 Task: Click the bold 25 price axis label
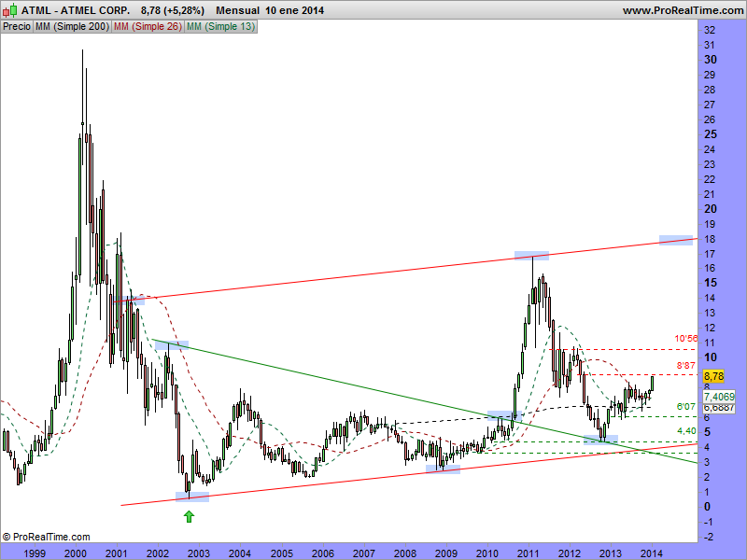(711, 134)
